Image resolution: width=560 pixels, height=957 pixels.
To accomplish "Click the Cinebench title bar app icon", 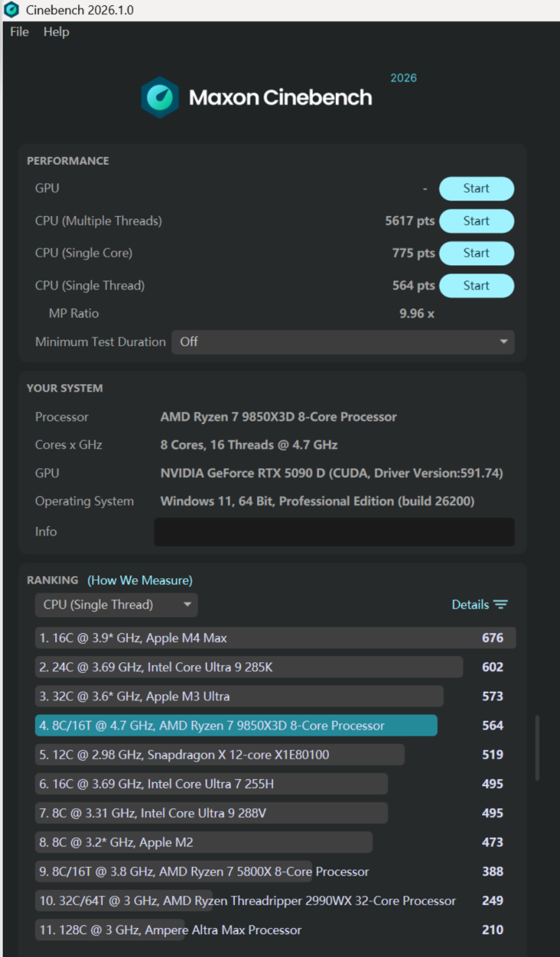I will click(x=11, y=10).
